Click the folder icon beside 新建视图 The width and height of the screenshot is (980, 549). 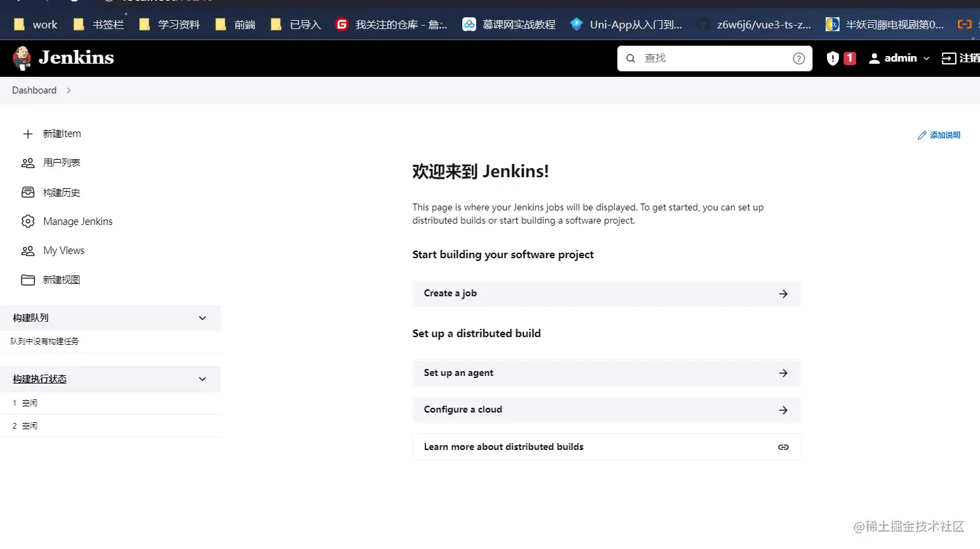[x=28, y=280]
